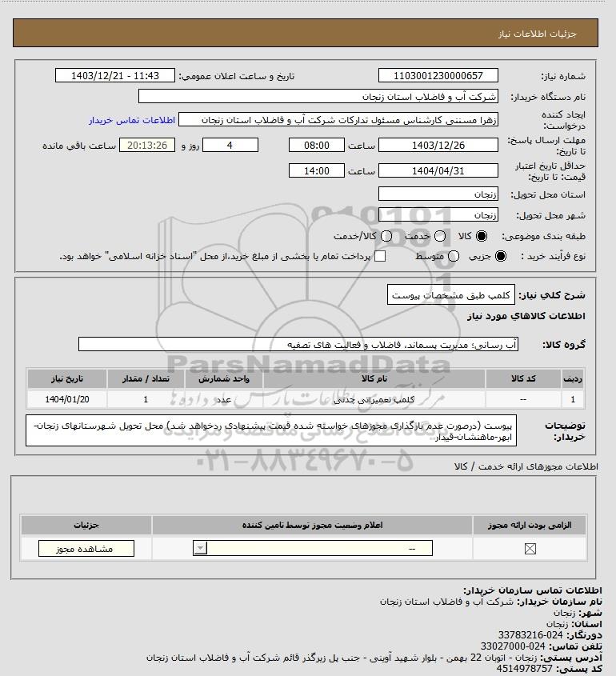Click the جزئیات column header in license table

pyautogui.click(x=86, y=525)
